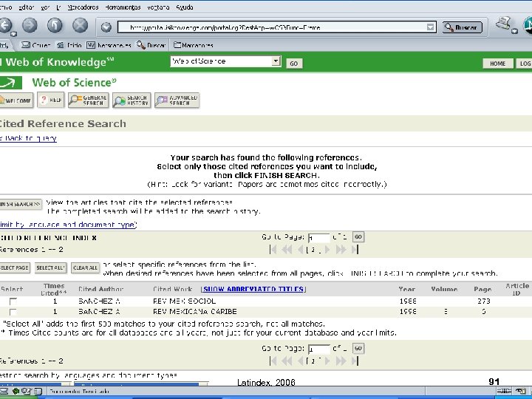Click top pagination last-page arrow

(x=355, y=250)
